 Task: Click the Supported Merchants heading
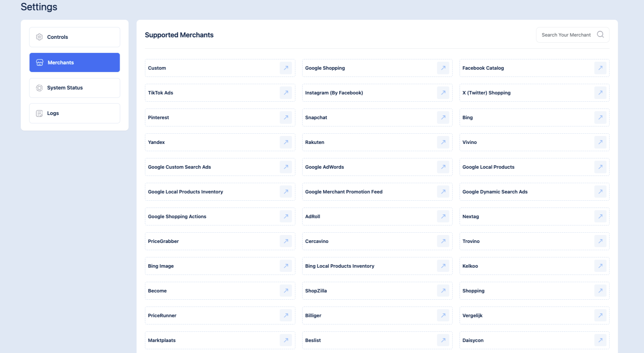coord(179,35)
